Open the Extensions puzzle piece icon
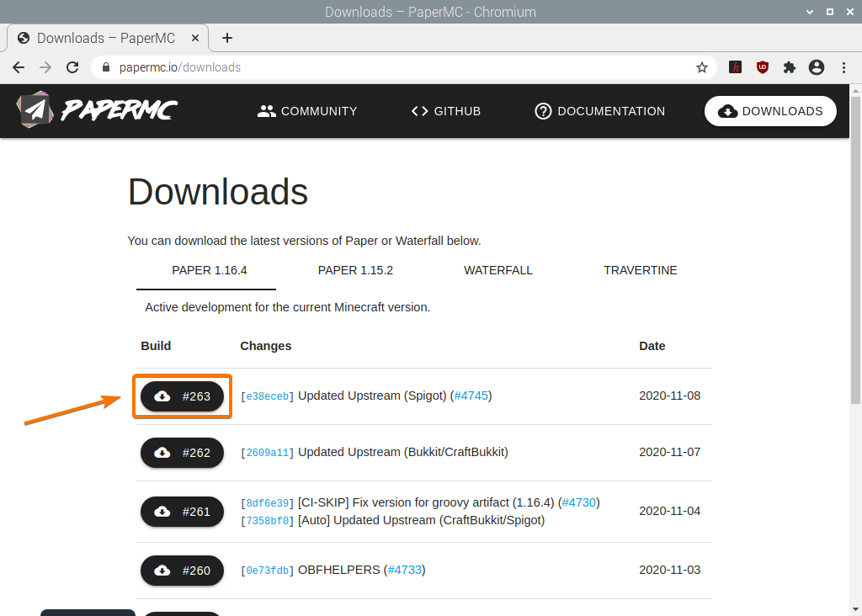862x616 pixels. pyautogui.click(x=790, y=67)
